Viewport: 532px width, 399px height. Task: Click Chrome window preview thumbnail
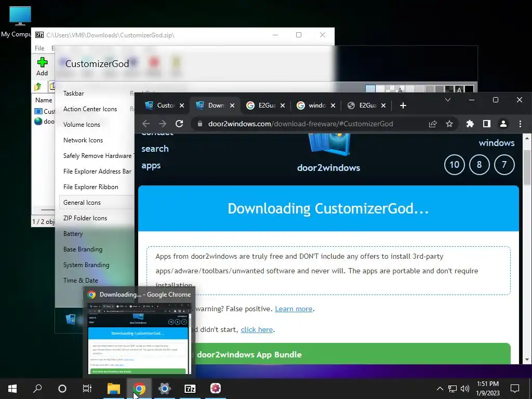[139, 339]
